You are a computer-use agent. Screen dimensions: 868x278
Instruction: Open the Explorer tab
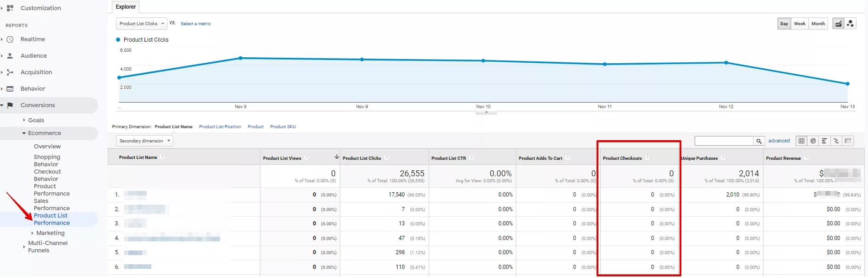click(x=126, y=7)
